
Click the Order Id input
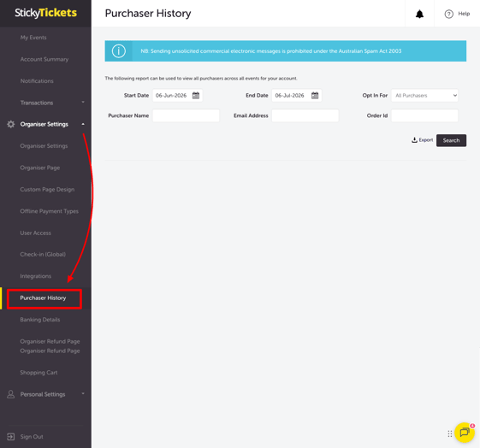pos(424,115)
